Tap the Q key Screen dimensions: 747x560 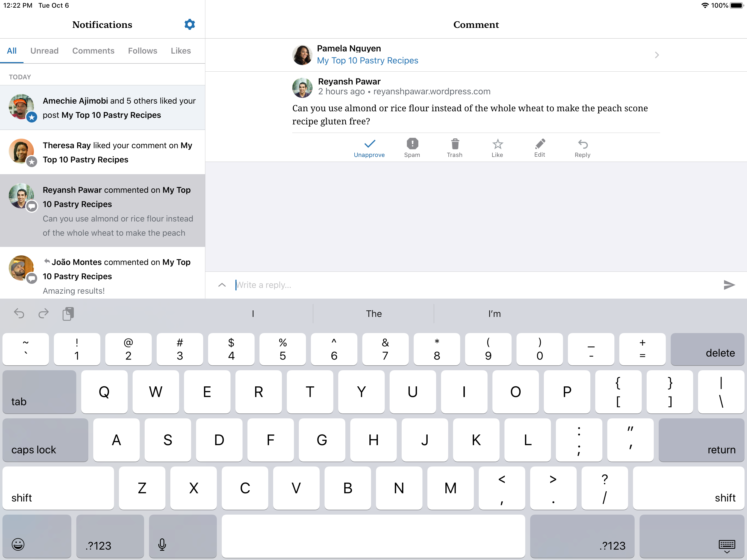pos(104,392)
